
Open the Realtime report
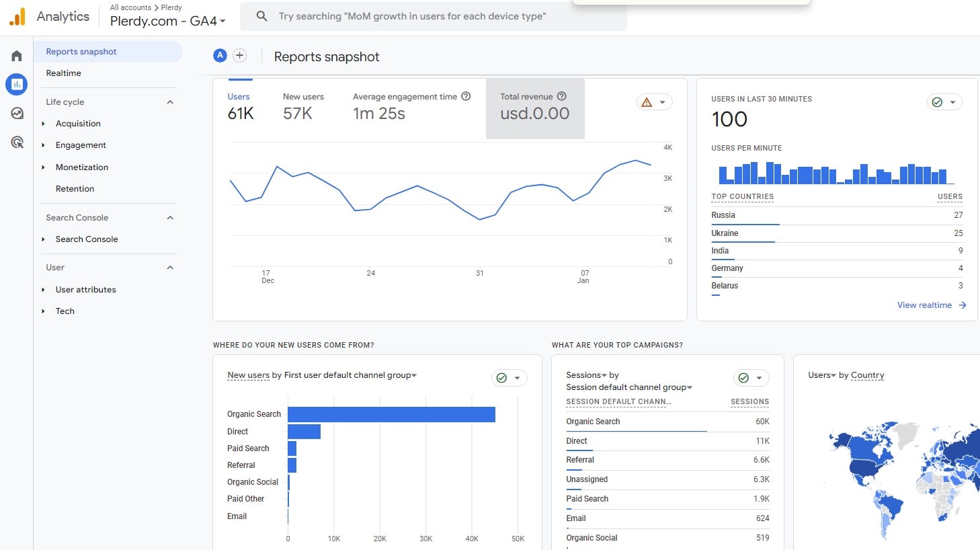63,73
